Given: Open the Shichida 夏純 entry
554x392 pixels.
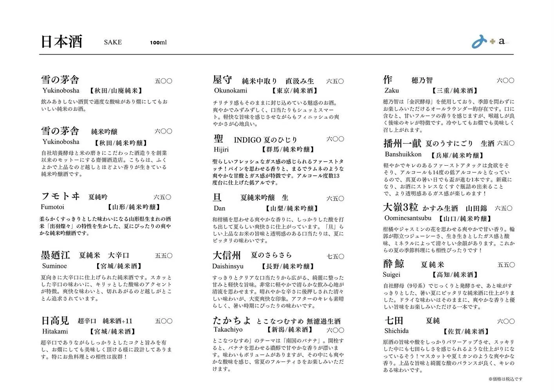Looking at the screenshot, I should pyautogui.click(x=396, y=320).
